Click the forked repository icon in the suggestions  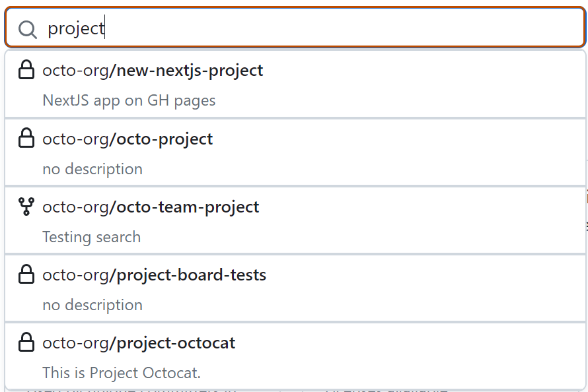click(26, 206)
